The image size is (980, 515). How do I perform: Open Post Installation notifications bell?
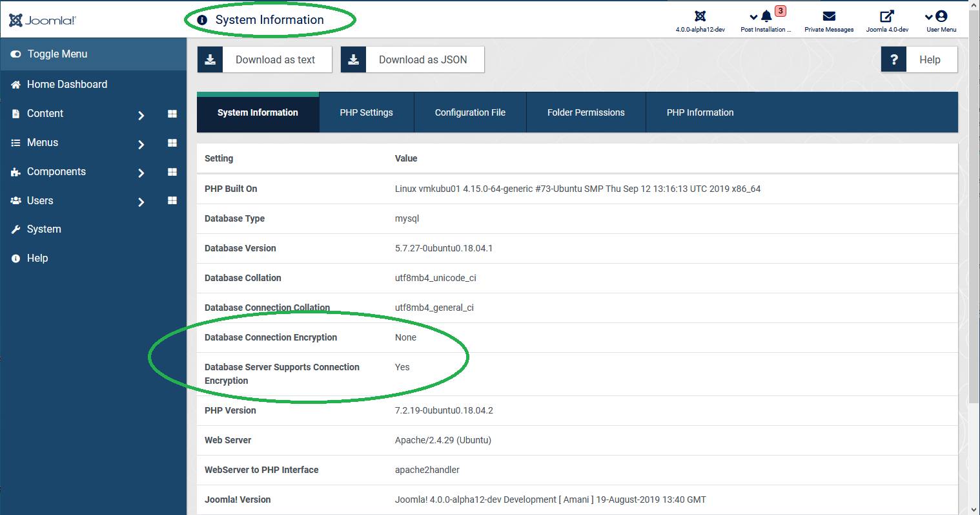click(766, 16)
